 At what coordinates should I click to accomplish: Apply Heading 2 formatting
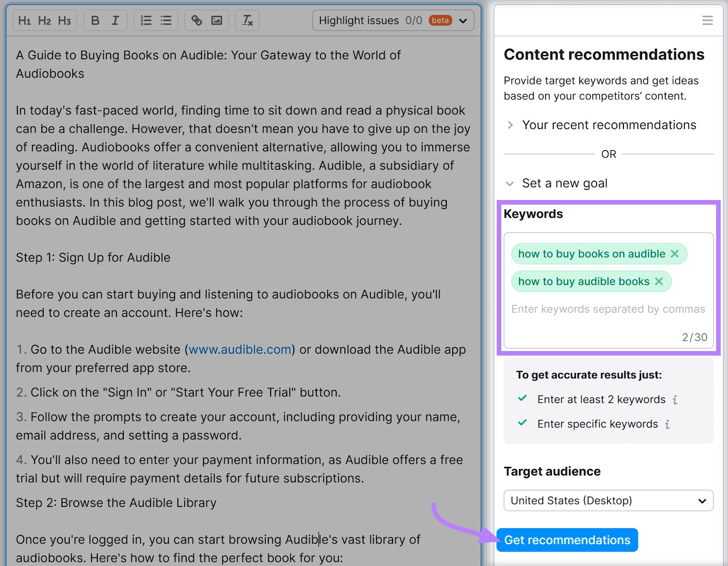pos(44,20)
